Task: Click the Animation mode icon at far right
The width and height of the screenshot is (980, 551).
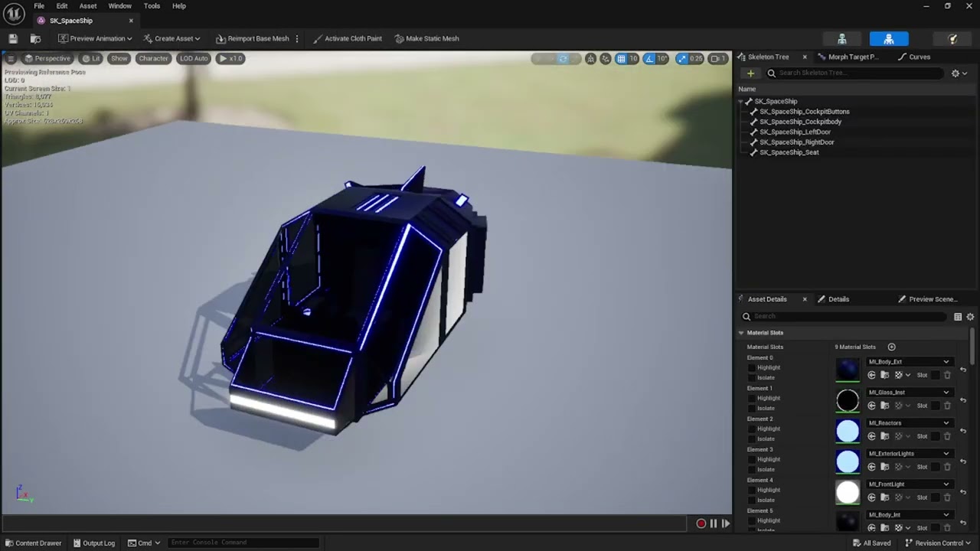Action: 952,39
